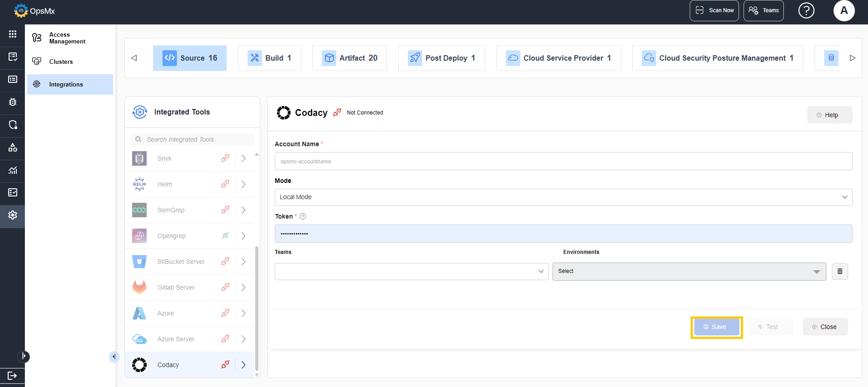868x387 pixels.
Task: Collapse the side panel with arrow toggle
Action: pos(114,357)
